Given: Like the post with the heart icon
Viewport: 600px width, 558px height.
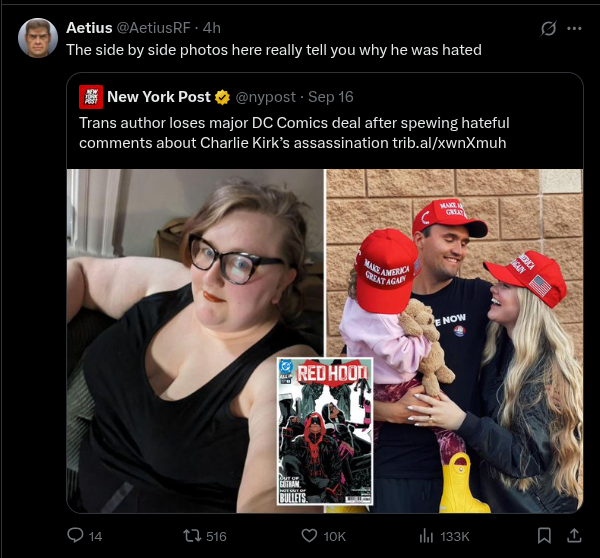Looking at the screenshot, I should tap(309, 536).
